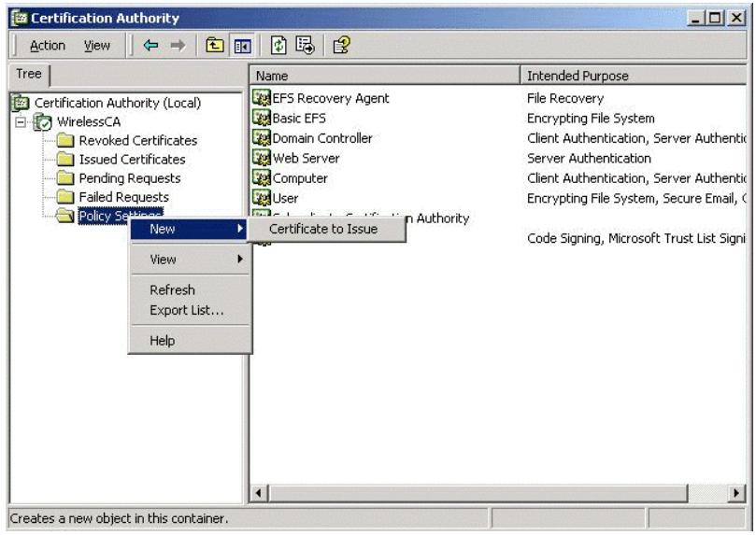Select the Computer row name
Viewport: 756px width, 535px height.
(300, 178)
